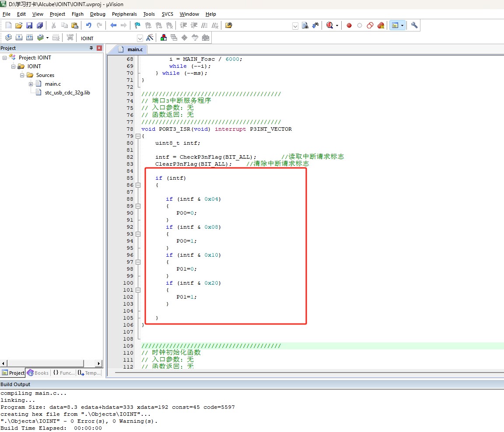Select stc_usb_cdc_32g.lib in project tree
Image resolution: width=504 pixels, height=432 pixels.
[x=67, y=93]
